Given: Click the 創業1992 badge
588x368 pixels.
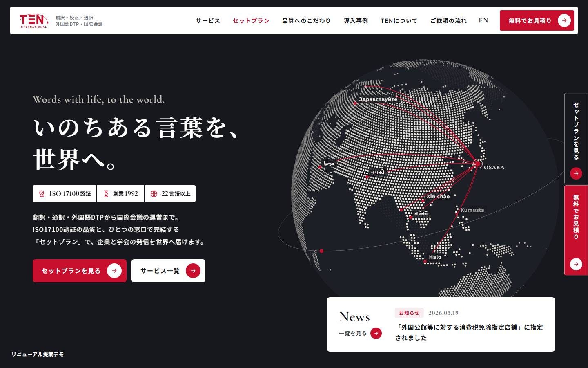Looking at the screenshot, I should point(120,194).
